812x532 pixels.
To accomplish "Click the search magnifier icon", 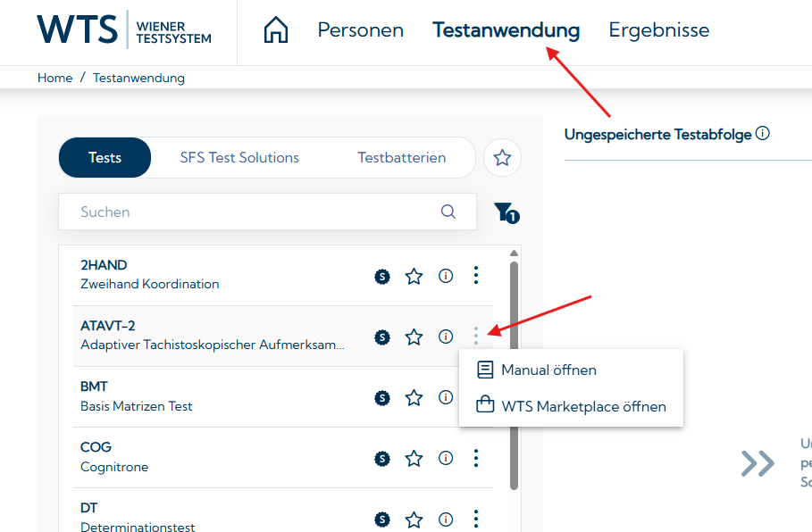I will coord(448,212).
